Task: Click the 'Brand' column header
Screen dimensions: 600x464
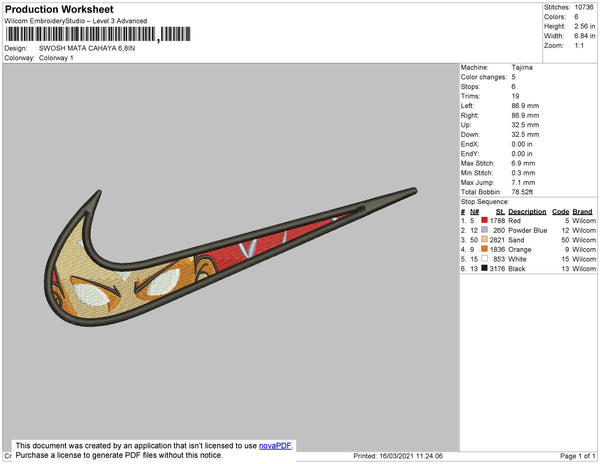Action: 582,212
